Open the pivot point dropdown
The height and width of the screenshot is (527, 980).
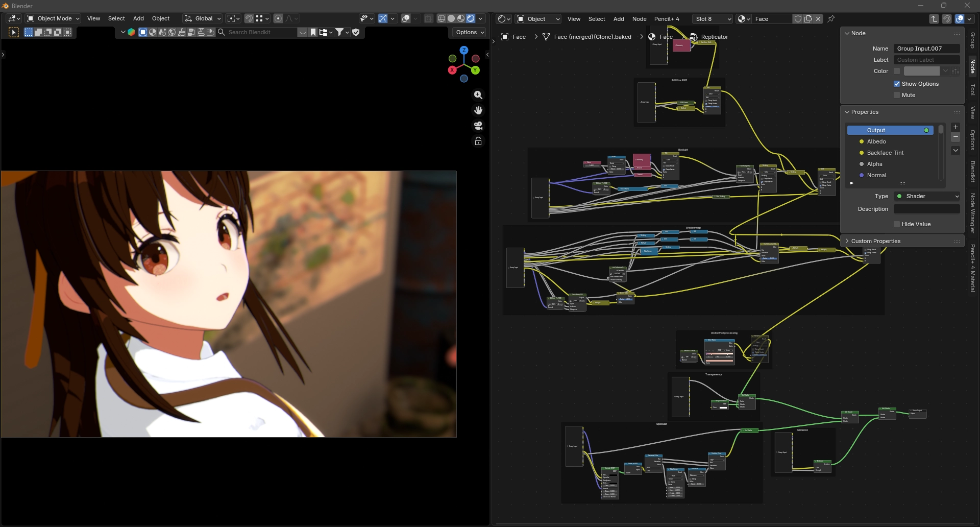click(233, 18)
